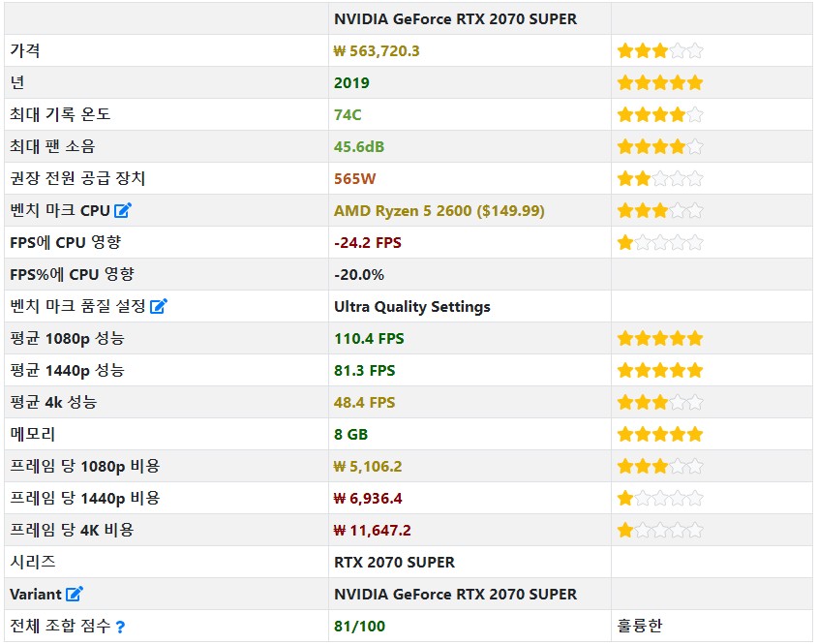Click the 평균 4k 성능 label

(53, 402)
